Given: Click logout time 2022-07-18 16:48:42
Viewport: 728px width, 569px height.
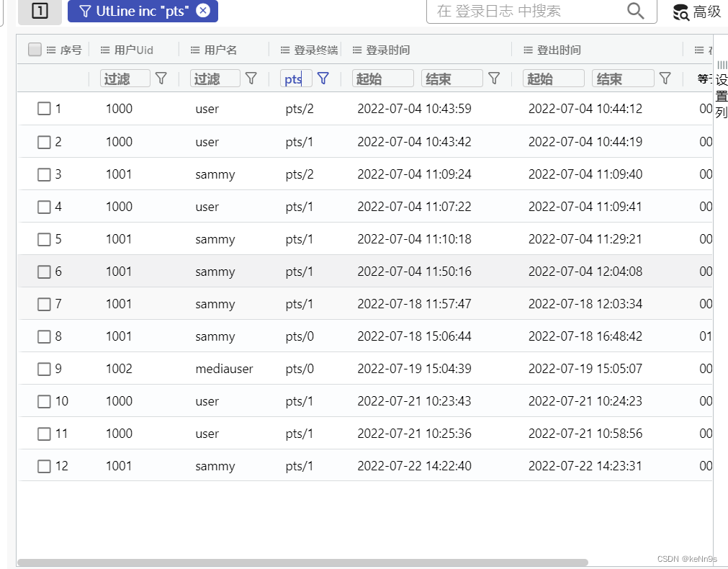Looking at the screenshot, I should (585, 336).
